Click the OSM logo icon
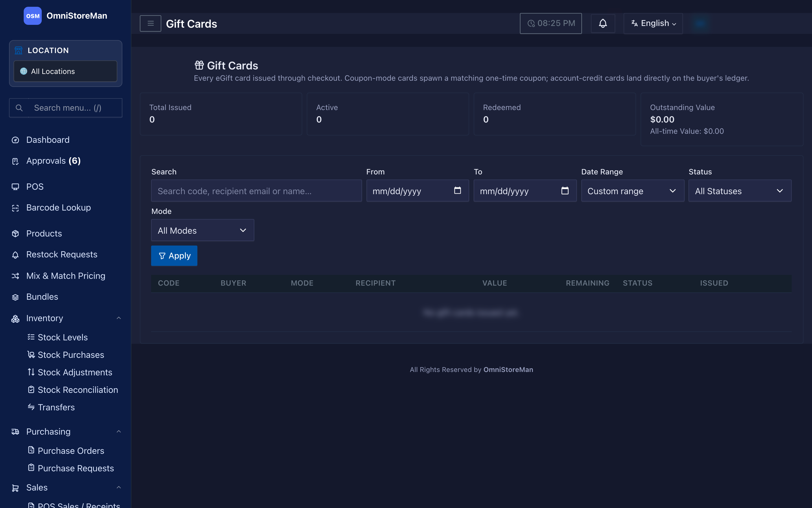The image size is (812, 508). click(32, 16)
